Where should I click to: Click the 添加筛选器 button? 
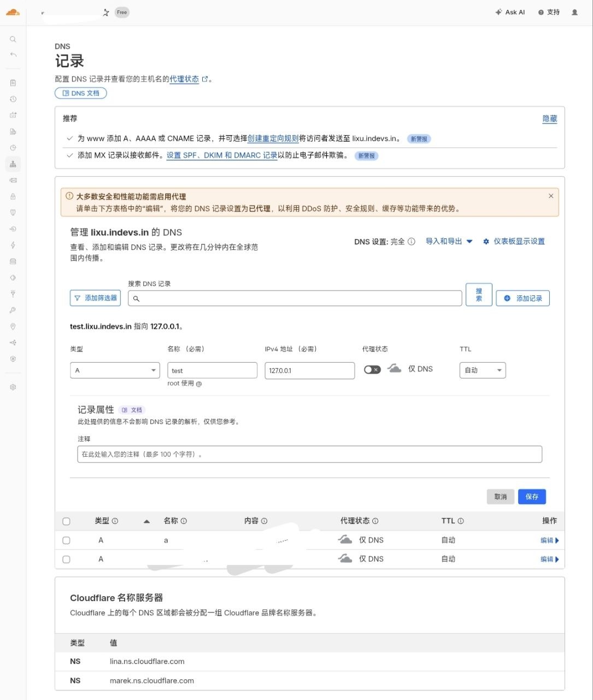click(x=95, y=298)
